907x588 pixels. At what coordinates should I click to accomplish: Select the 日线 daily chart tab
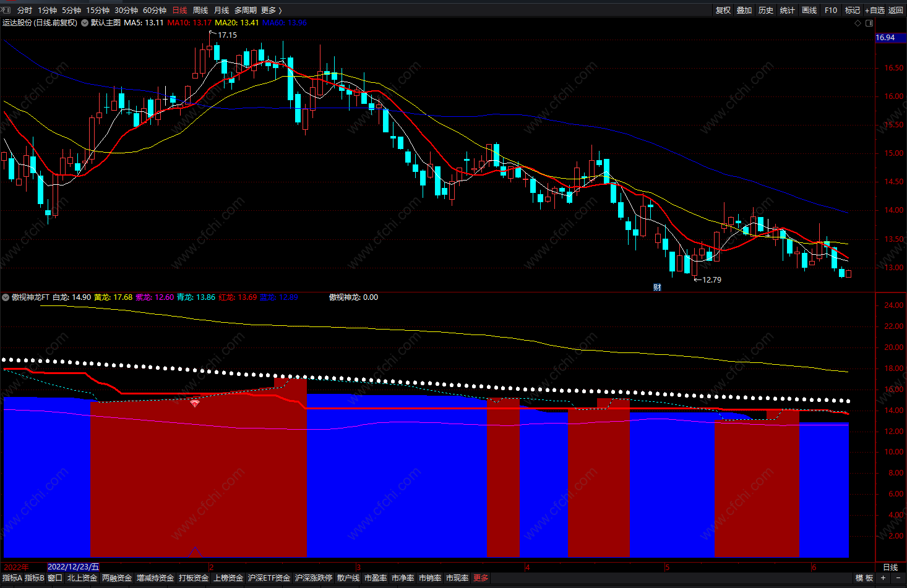pyautogui.click(x=179, y=10)
